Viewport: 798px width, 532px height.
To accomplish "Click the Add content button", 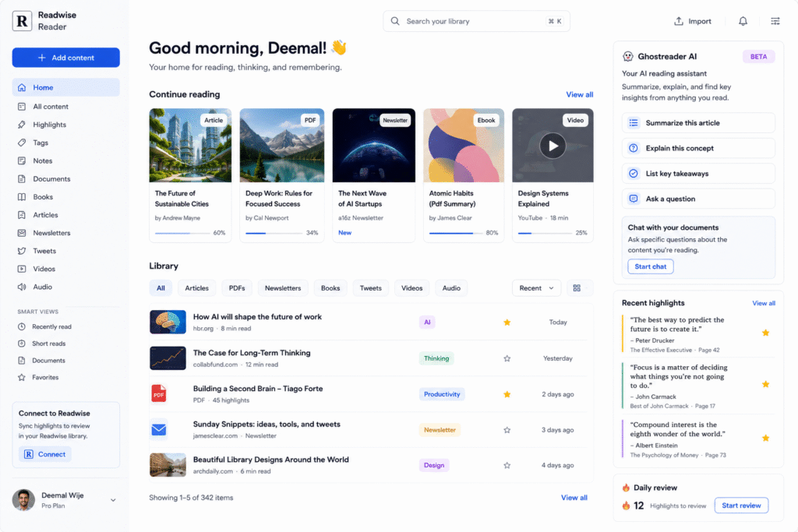I will pyautogui.click(x=66, y=58).
